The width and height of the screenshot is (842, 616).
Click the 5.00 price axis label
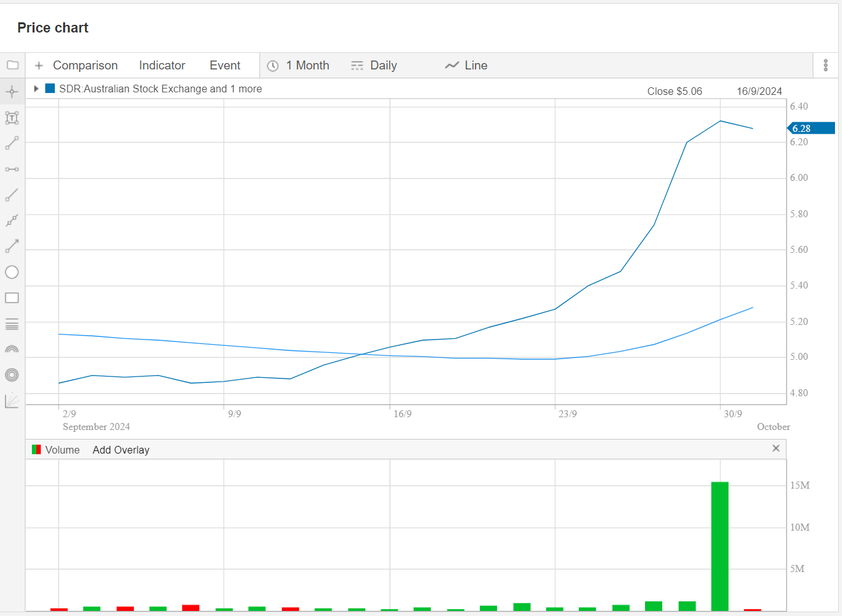coord(799,357)
